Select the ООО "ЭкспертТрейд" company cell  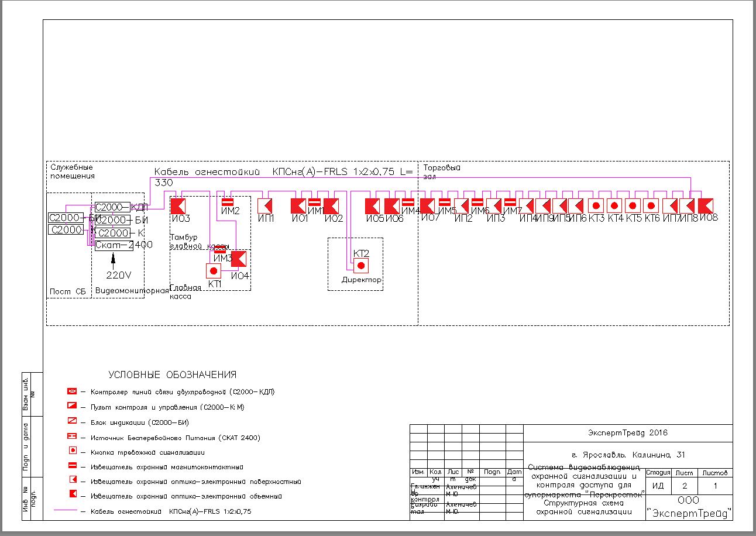pyautogui.click(x=689, y=507)
